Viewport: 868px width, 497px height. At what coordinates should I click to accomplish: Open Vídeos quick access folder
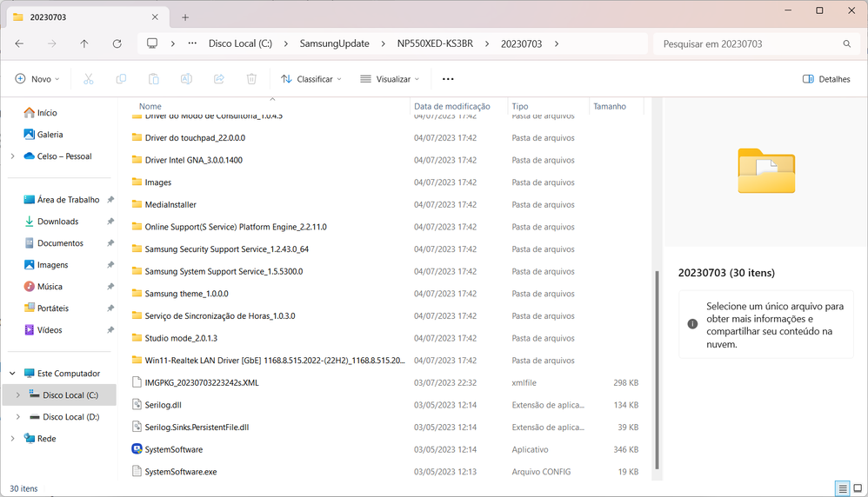click(50, 330)
